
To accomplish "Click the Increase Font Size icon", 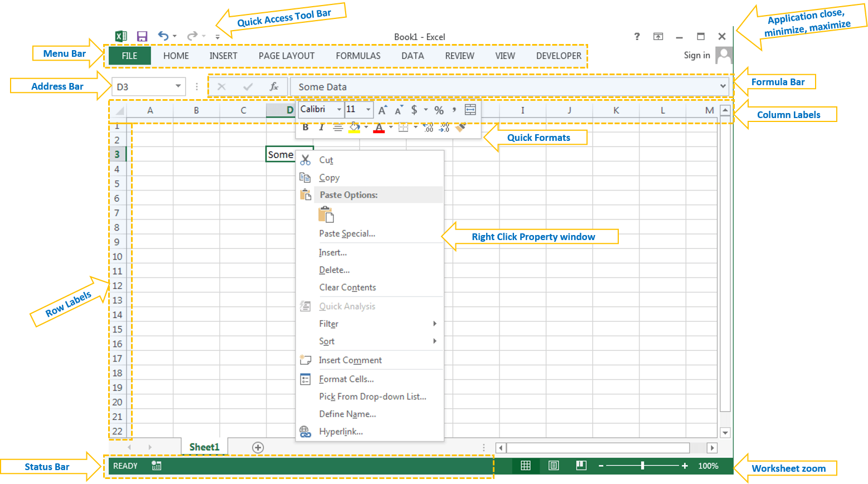I will pyautogui.click(x=382, y=109).
